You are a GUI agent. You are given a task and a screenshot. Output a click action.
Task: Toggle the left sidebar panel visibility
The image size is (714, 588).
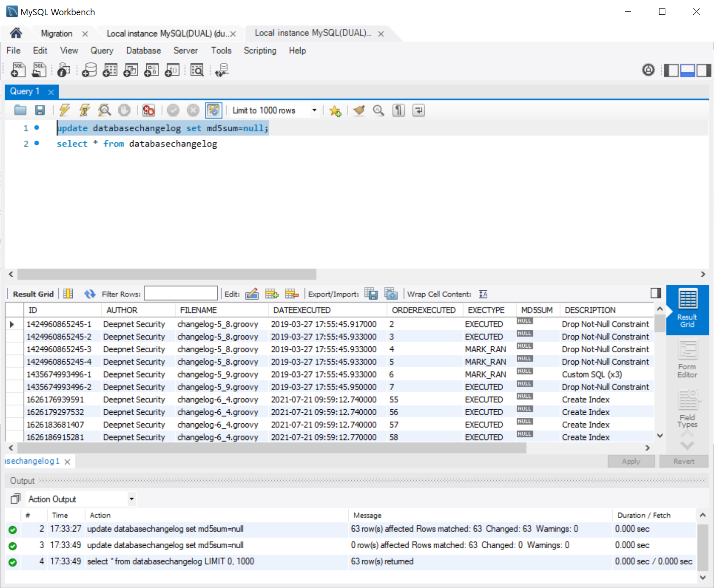[x=671, y=70]
